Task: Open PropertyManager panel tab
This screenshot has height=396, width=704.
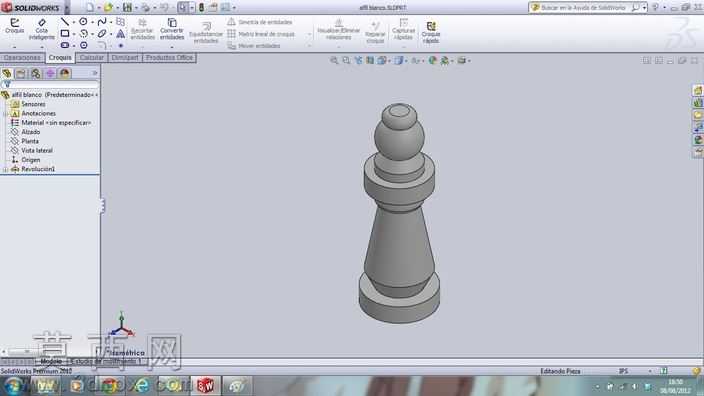Action: (x=21, y=73)
